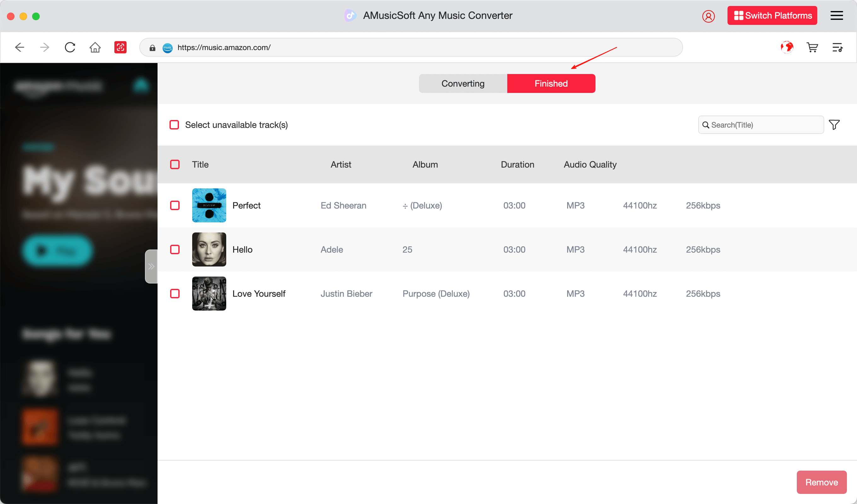Click the song title Love Yourself
The image size is (857, 504).
coord(259,294)
